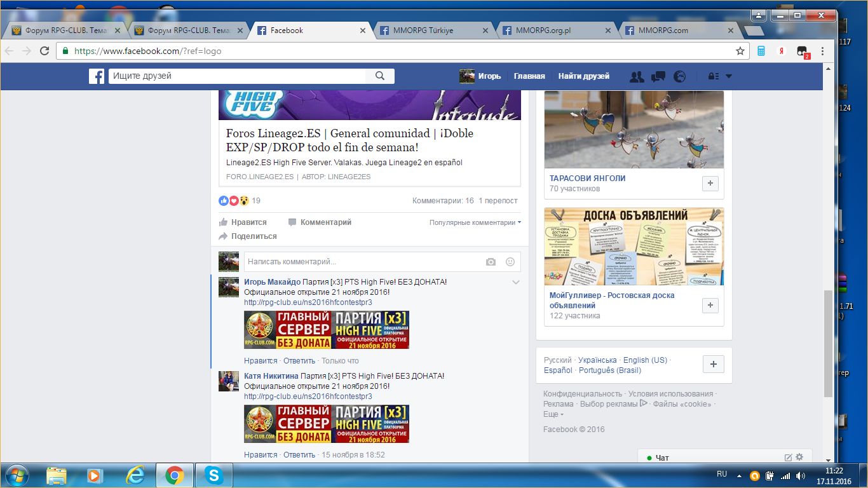This screenshot has height=488, width=868.
Task: Expand the Еще footer menu
Action: (553, 414)
